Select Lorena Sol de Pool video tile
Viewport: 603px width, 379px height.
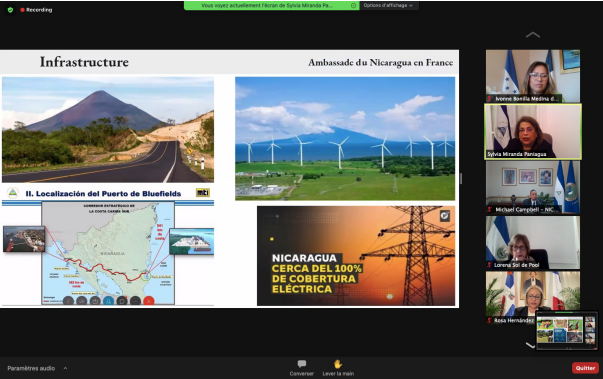[x=533, y=242]
